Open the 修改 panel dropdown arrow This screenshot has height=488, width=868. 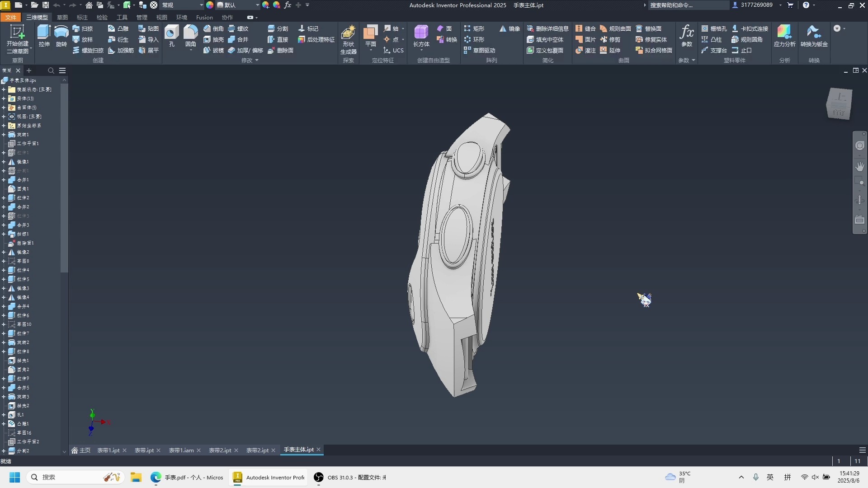(x=257, y=60)
